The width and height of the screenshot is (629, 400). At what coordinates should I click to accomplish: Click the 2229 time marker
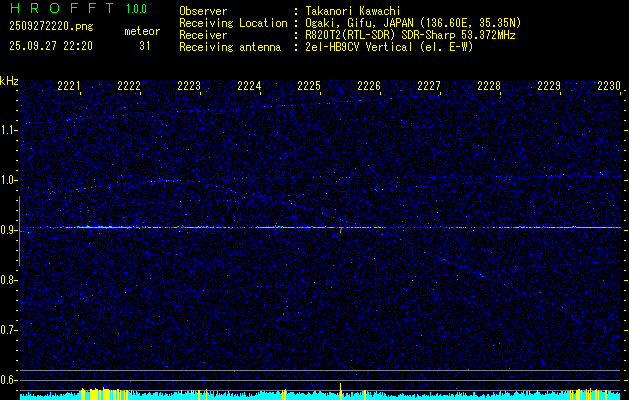[549, 86]
